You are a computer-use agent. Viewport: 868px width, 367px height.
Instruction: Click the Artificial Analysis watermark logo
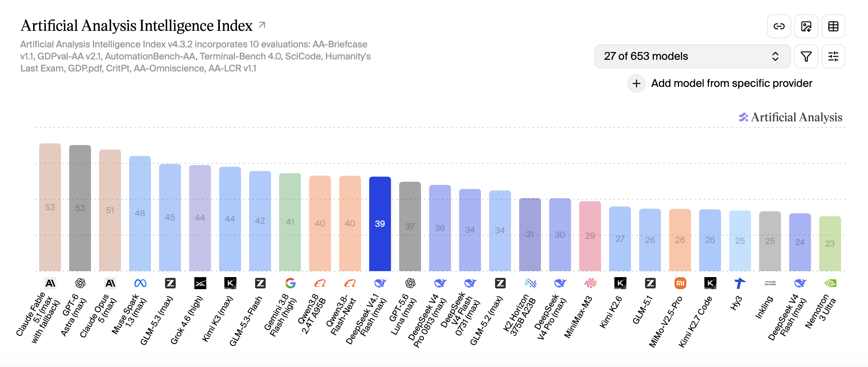[790, 117]
